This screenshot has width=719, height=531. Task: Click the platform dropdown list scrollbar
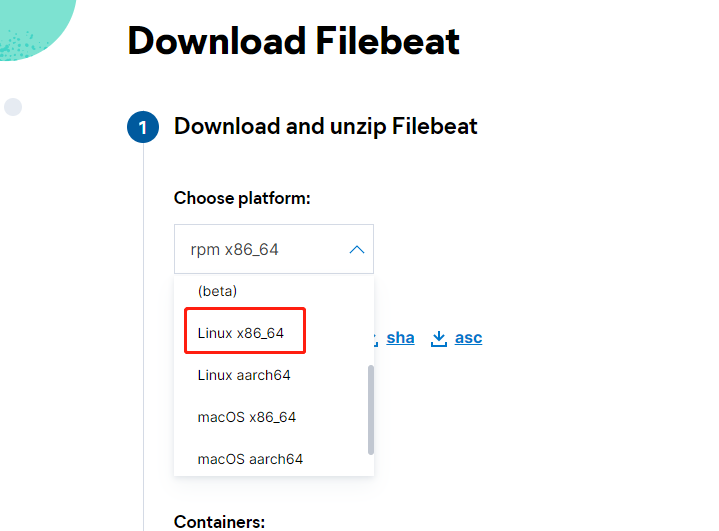(x=371, y=408)
